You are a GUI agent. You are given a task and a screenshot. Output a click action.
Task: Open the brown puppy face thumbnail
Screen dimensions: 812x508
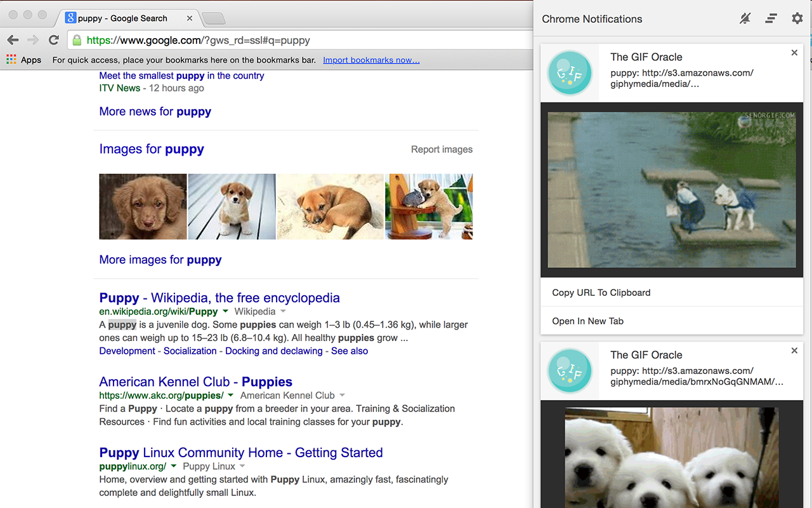point(143,206)
